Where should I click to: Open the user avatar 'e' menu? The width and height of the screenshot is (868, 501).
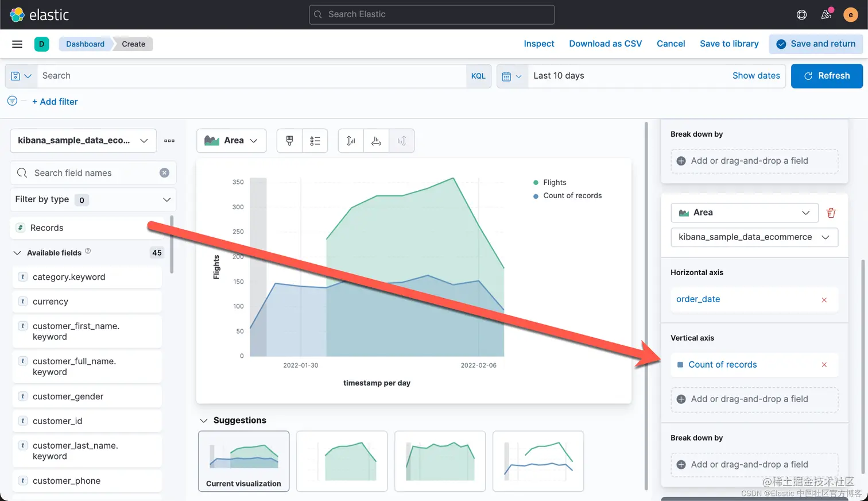coord(851,15)
